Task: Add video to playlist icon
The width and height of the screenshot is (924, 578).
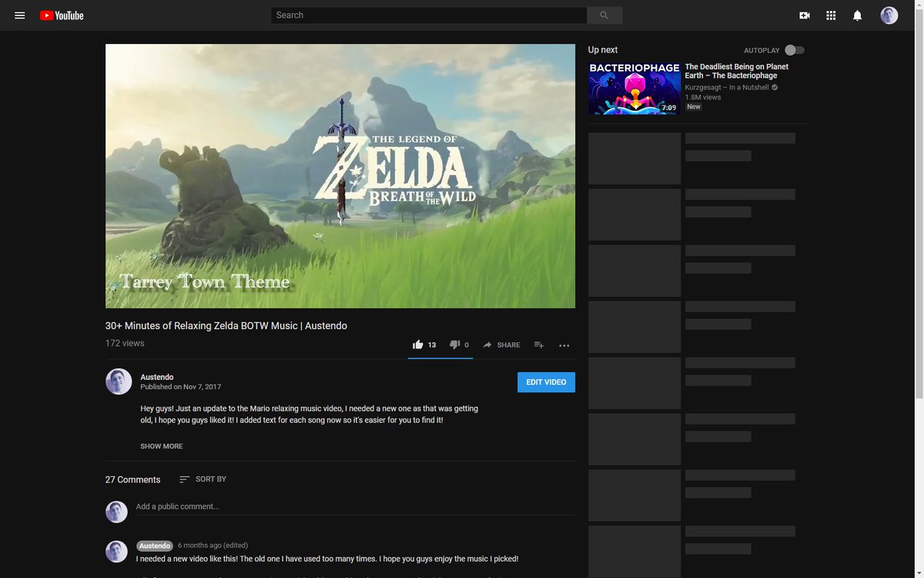Action: pyautogui.click(x=539, y=345)
